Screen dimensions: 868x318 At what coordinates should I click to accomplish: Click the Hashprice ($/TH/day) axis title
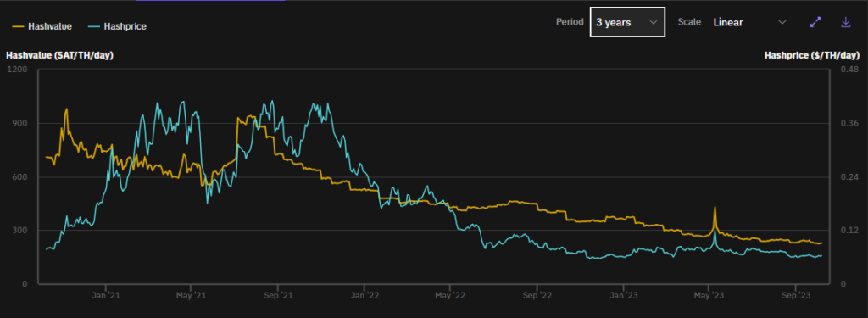(811, 55)
